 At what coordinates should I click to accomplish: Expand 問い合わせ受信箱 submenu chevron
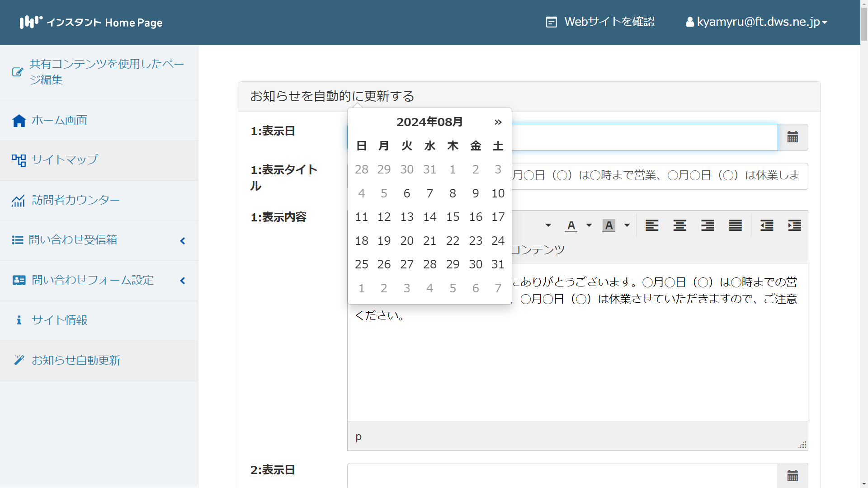183,241
